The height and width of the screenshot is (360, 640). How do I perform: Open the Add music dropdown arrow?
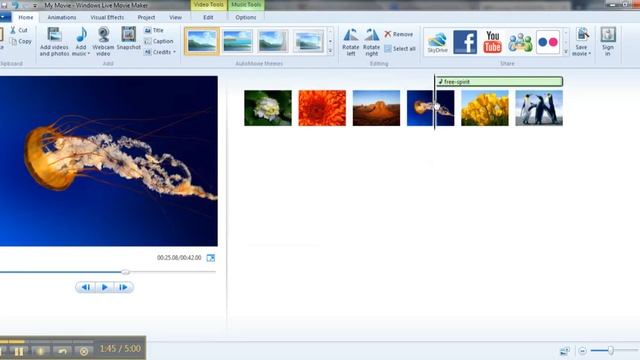pyautogui.click(x=89, y=53)
